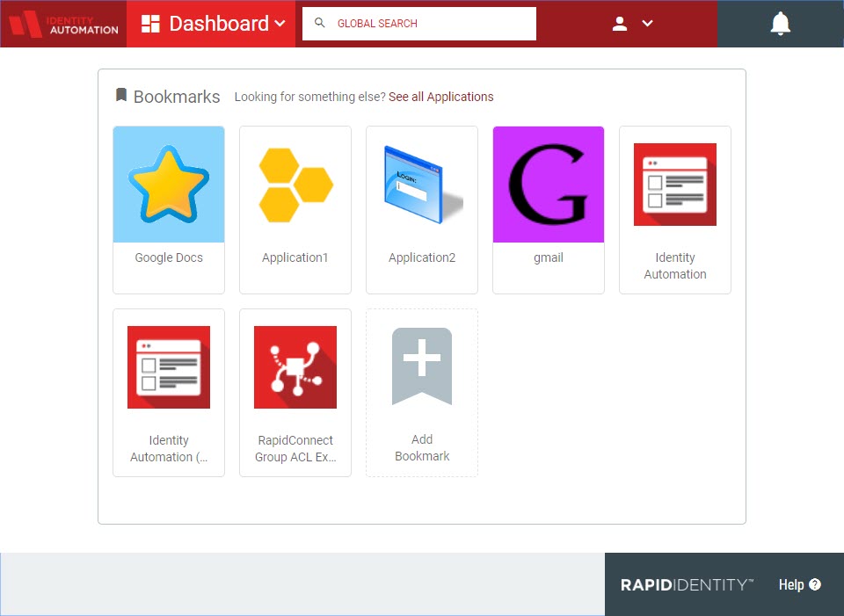844x616 pixels.
Task: Focus the GLOBAL SEARCH input field
Action: pos(419,24)
